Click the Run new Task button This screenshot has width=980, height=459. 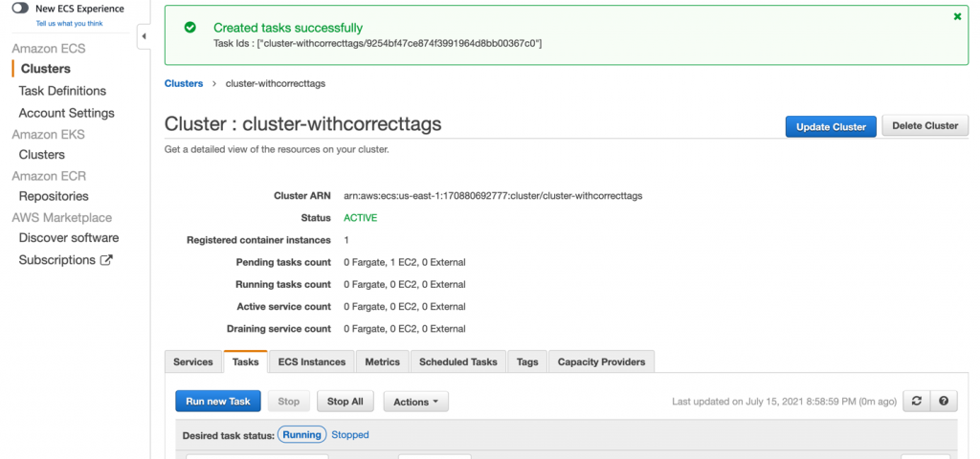point(218,401)
